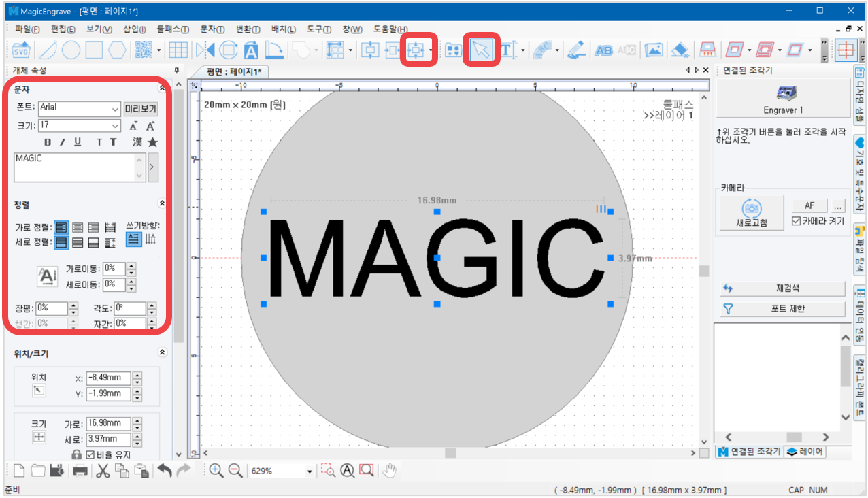Viewport: 868px width, 498px height.
Task: Click the AB text outline icon
Action: click(603, 50)
